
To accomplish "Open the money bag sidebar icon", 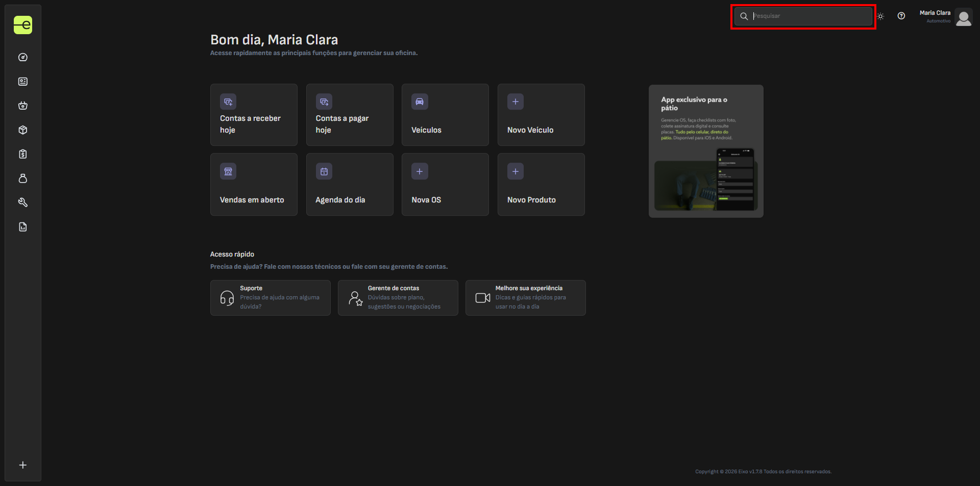I will (23, 178).
